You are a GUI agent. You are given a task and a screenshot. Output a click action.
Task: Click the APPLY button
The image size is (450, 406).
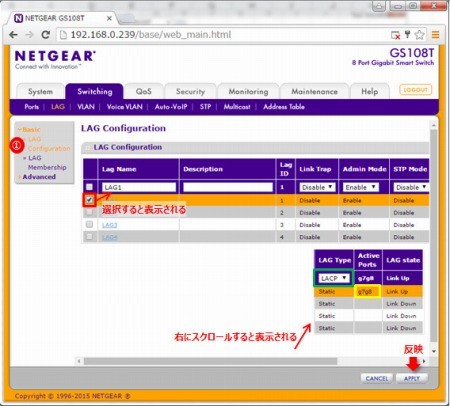pyautogui.click(x=412, y=378)
